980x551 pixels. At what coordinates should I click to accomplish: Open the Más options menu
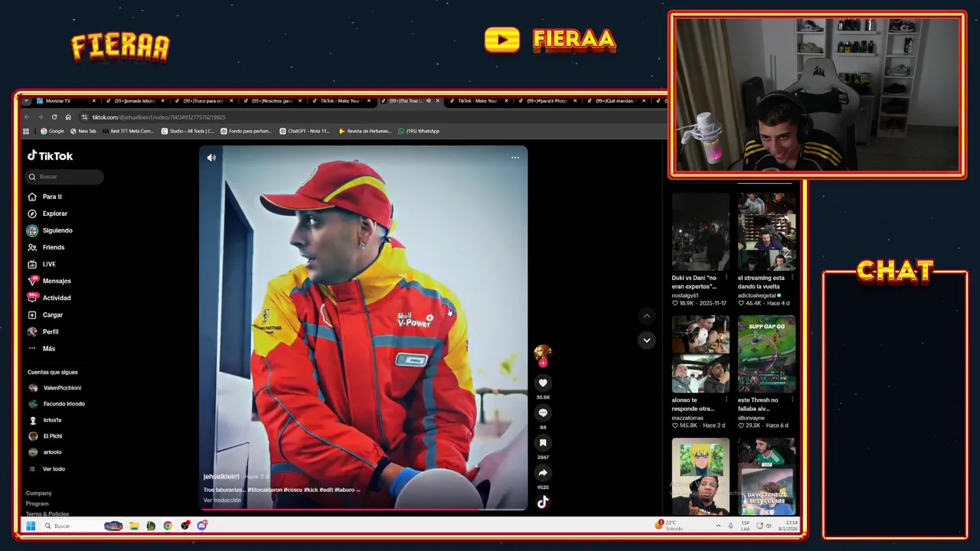pos(41,348)
